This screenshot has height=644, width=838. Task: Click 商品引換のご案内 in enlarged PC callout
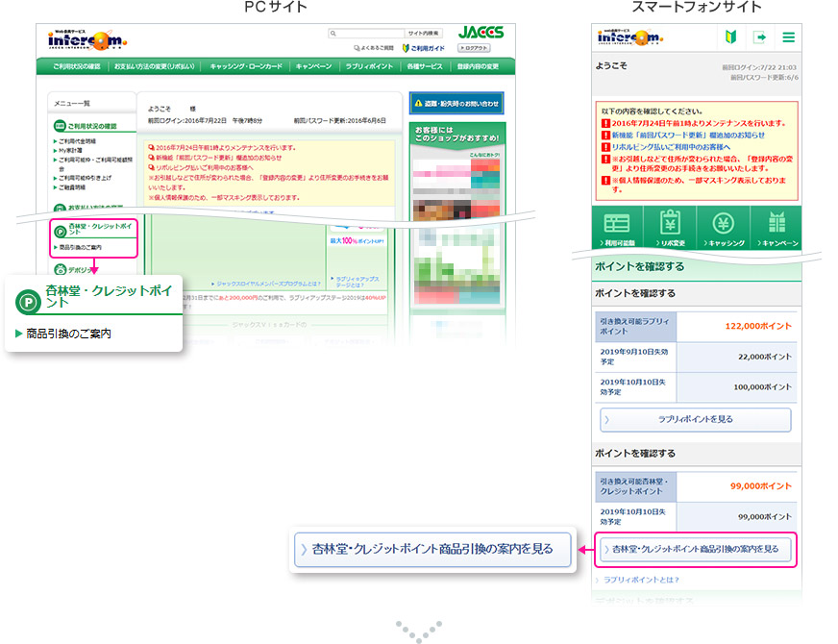[68, 334]
